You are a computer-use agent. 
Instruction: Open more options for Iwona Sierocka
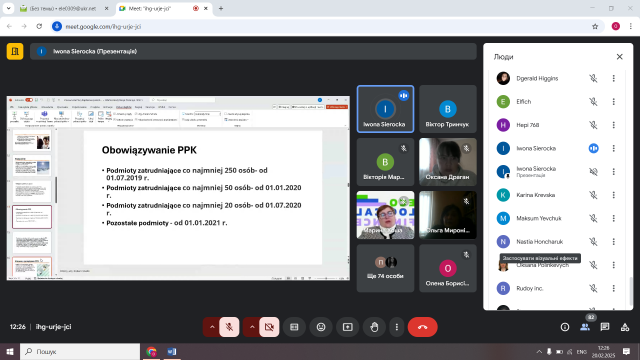point(613,148)
